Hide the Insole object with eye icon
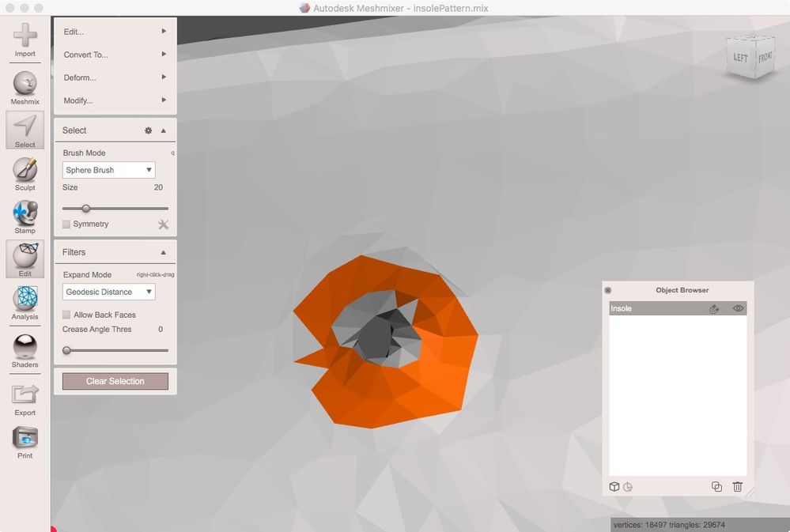This screenshot has height=532, width=790. [x=738, y=308]
